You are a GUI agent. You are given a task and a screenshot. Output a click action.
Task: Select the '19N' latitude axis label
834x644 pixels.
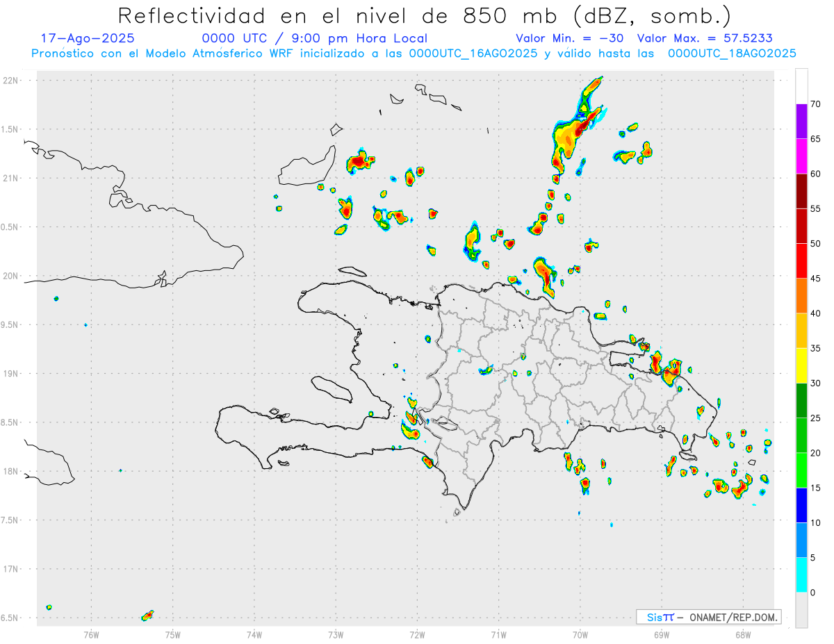coord(11,374)
